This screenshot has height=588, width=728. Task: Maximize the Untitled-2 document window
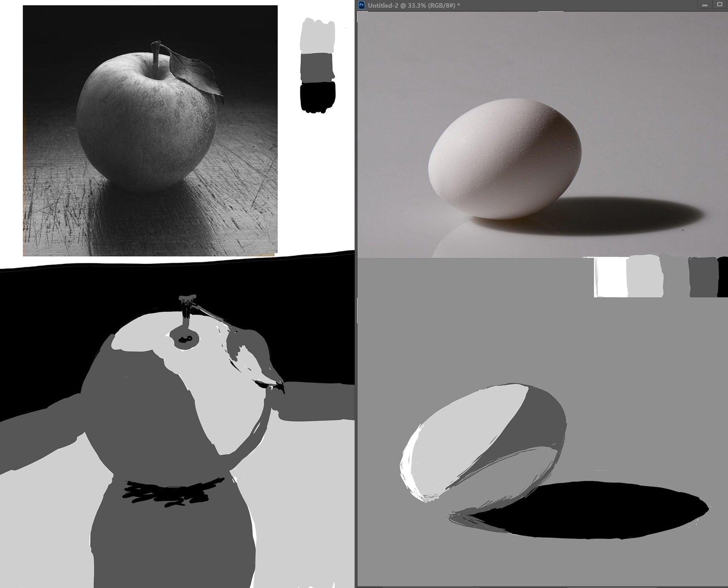tap(719, 5)
